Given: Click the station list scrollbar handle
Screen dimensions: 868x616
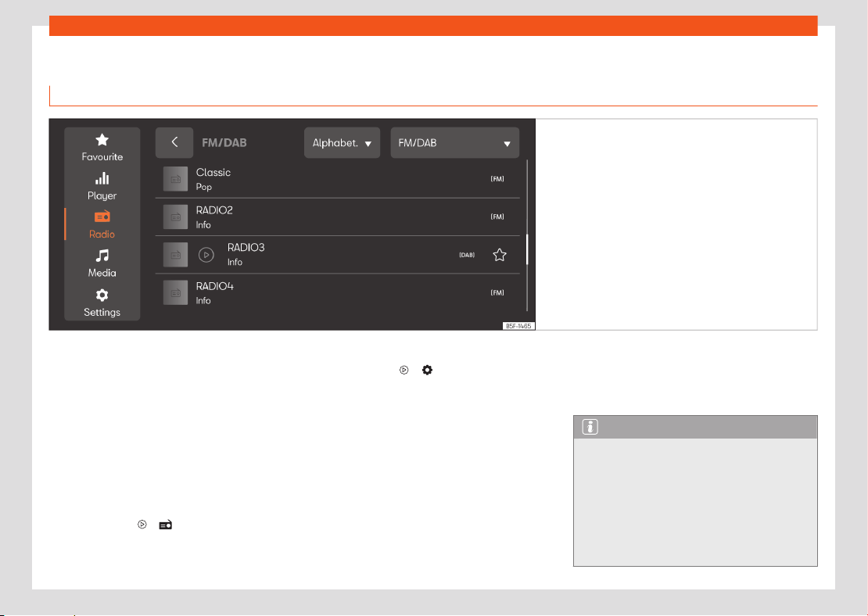Looking at the screenshot, I should point(527,249).
